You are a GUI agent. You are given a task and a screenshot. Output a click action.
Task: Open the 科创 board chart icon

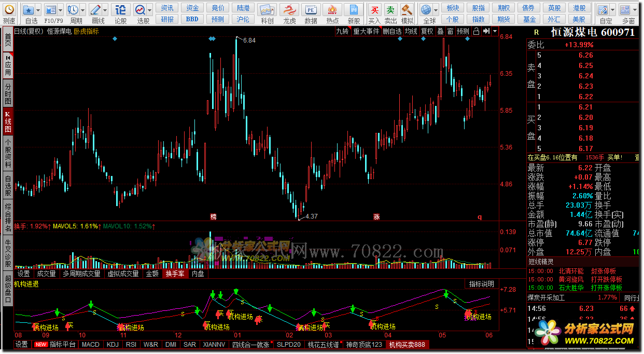pyautogui.click(x=267, y=10)
